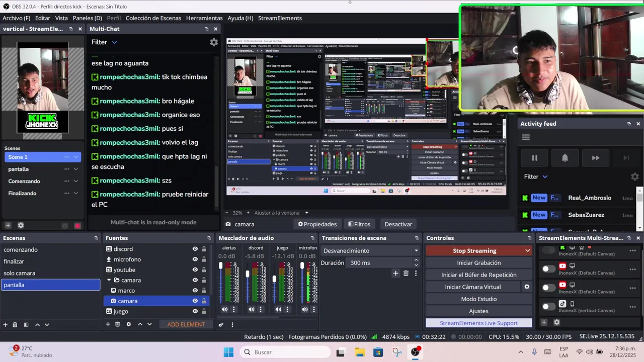This screenshot has width=644, height=362.
Task: Open Archivo menu
Action: tap(16, 18)
